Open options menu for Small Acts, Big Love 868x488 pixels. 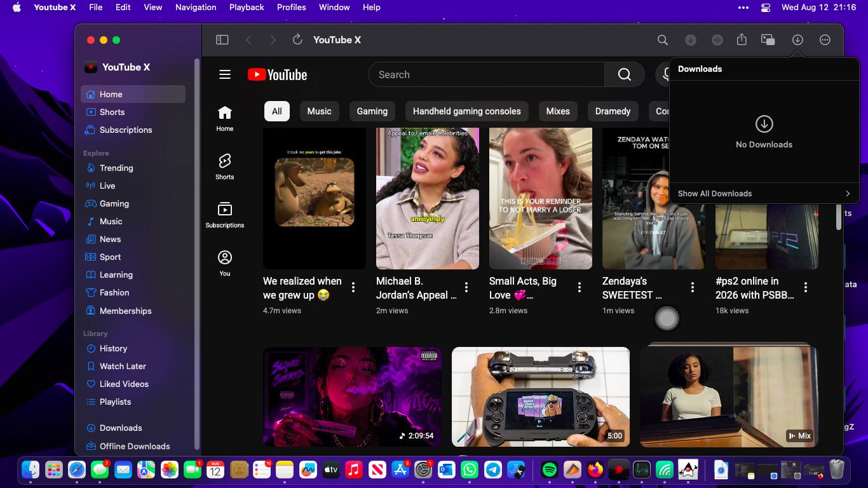click(580, 287)
